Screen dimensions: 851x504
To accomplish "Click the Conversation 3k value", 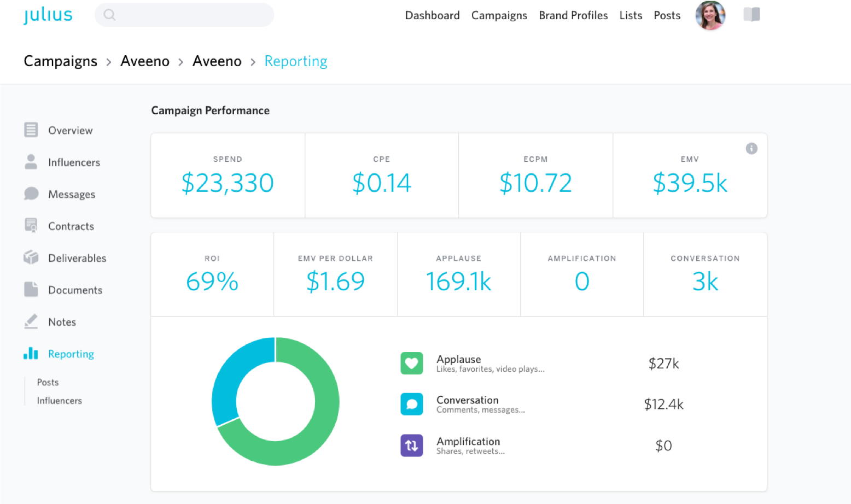I will [x=705, y=282].
